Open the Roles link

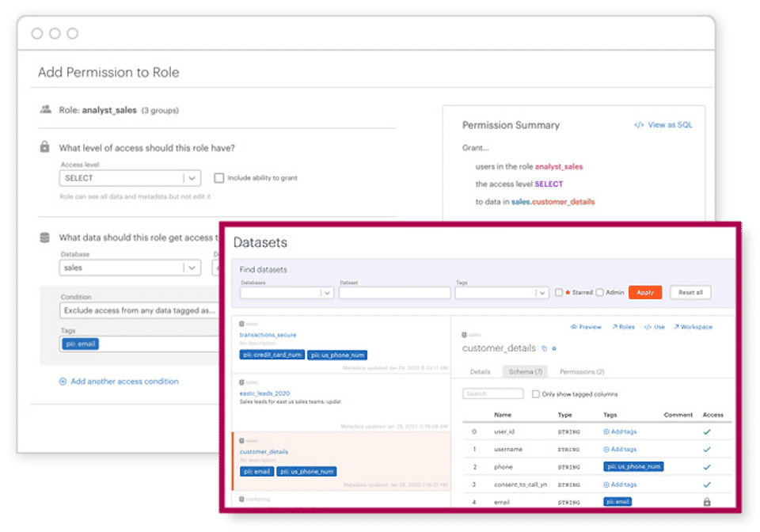coord(623,327)
